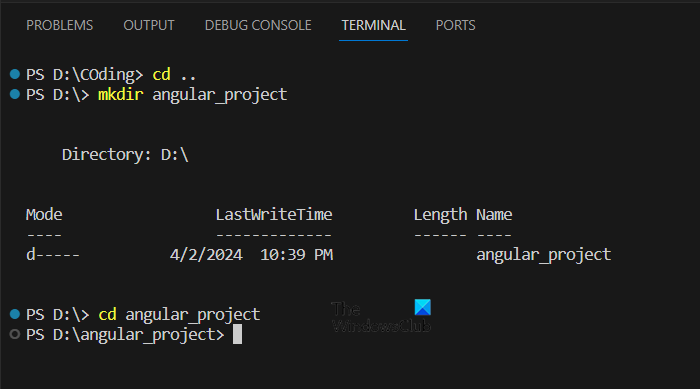Click the '4/2/2024 10:39 PM' timestamp
700x389 pixels.
tap(251, 255)
